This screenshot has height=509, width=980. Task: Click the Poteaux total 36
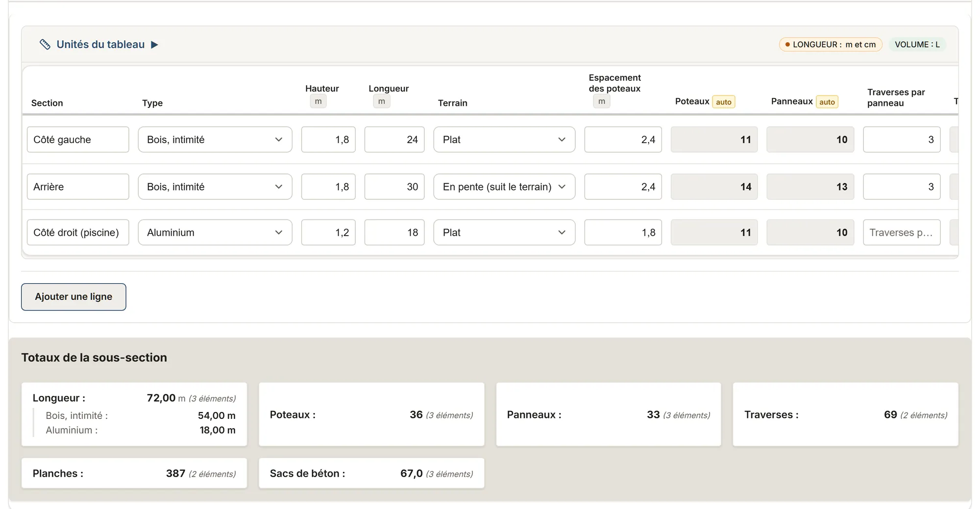point(416,415)
